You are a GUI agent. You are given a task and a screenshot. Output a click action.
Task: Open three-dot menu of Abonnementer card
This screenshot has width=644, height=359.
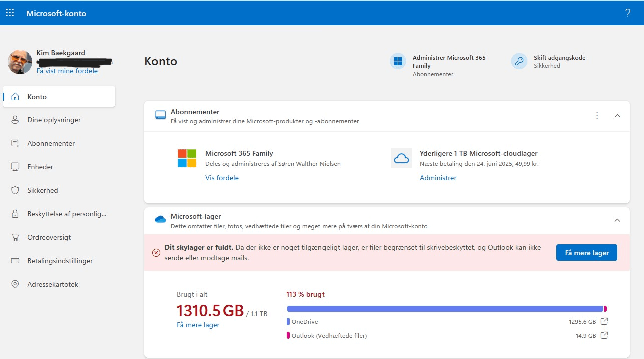tap(597, 116)
